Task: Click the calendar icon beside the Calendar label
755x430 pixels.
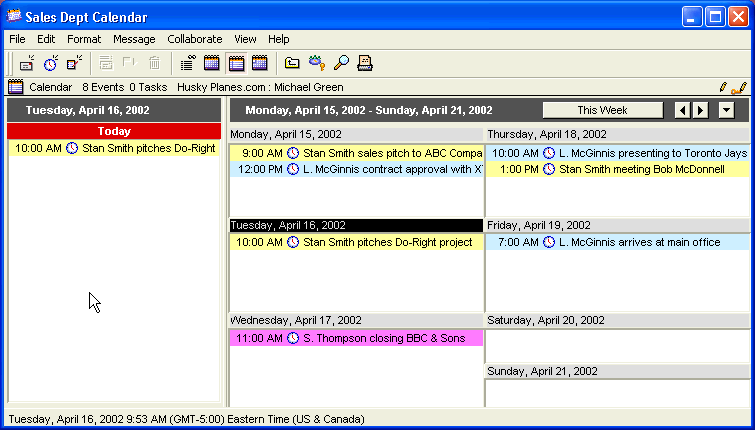Action: [x=16, y=87]
